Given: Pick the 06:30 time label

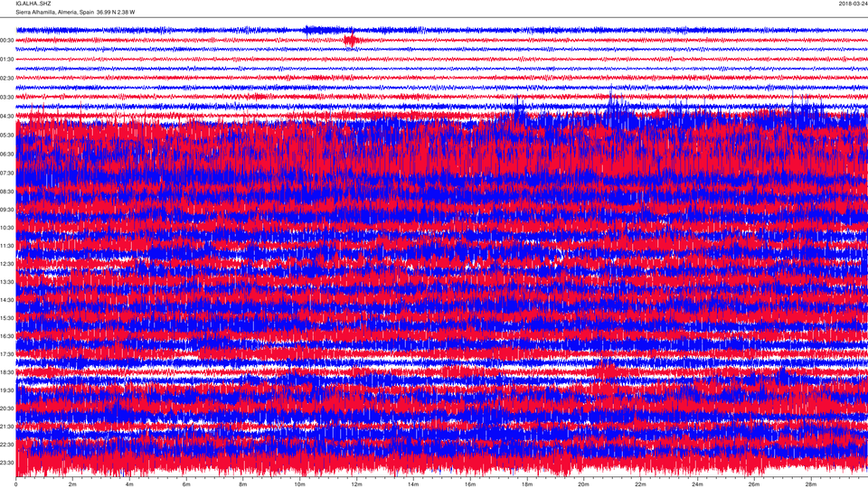Looking at the screenshot, I should pyautogui.click(x=7, y=154).
